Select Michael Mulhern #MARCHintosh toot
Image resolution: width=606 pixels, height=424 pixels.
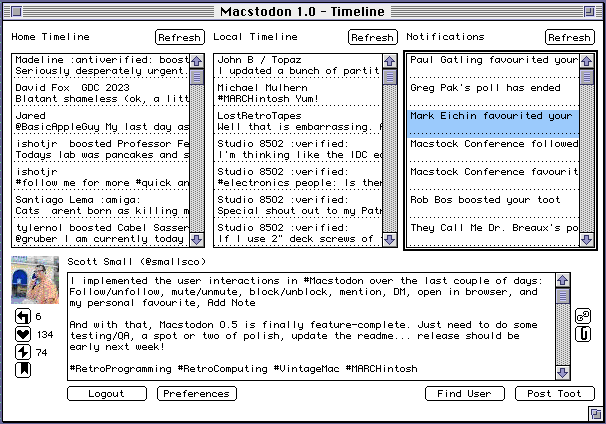point(298,93)
